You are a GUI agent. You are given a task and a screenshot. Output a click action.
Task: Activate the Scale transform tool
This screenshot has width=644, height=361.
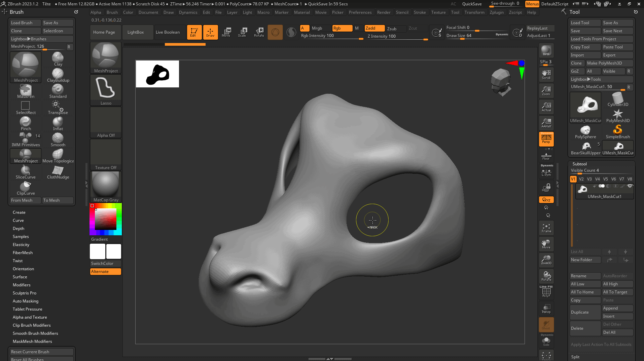(242, 32)
